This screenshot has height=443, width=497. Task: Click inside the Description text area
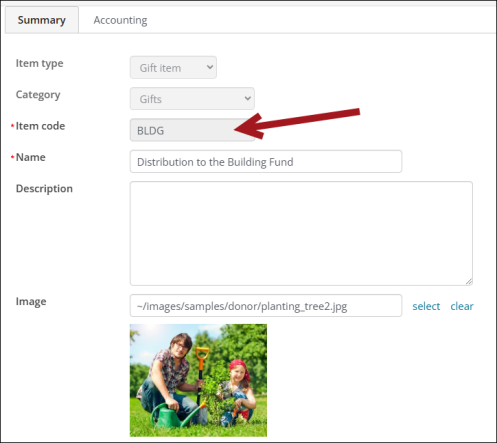point(301,233)
